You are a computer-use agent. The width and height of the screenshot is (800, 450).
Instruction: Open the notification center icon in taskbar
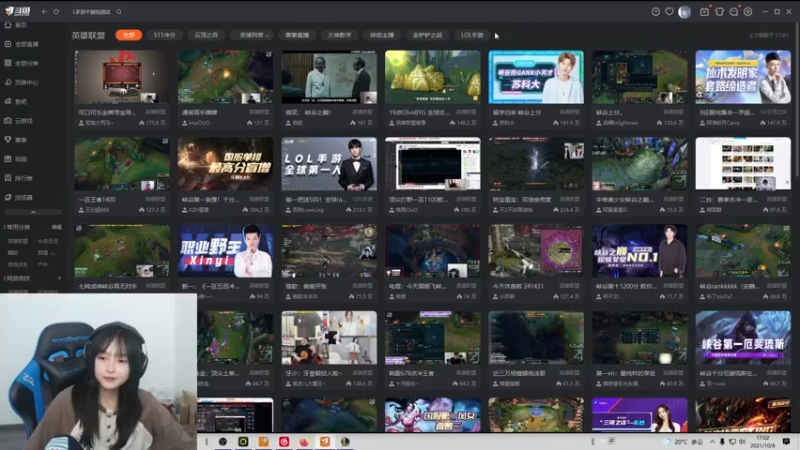coord(786,442)
